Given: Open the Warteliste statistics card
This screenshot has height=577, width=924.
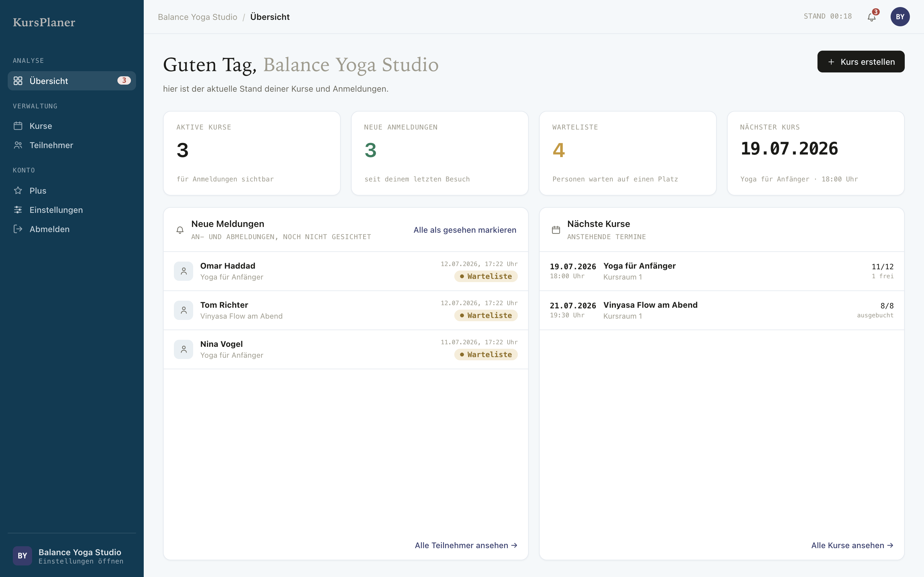Looking at the screenshot, I should coord(627,153).
